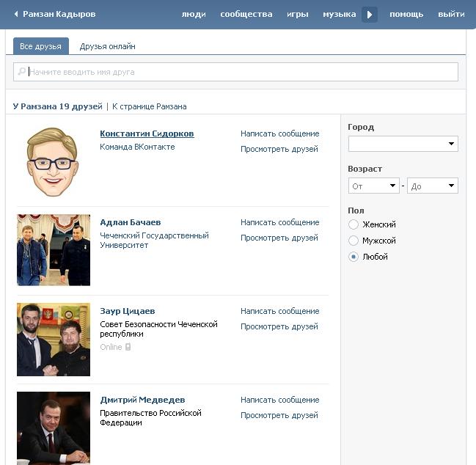Viewport: 476px width, 465px height.
Task: Click Написать сообщение for Дмитрий Медведев
Action: pyautogui.click(x=280, y=400)
